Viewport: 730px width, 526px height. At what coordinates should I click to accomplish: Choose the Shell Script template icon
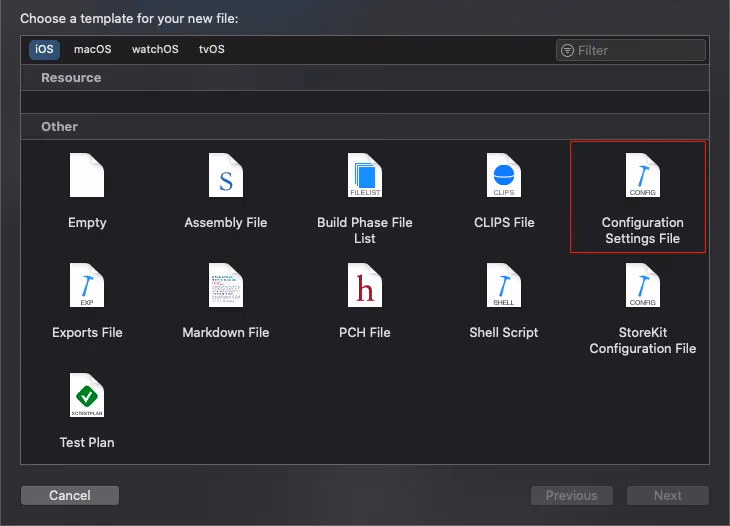click(504, 286)
